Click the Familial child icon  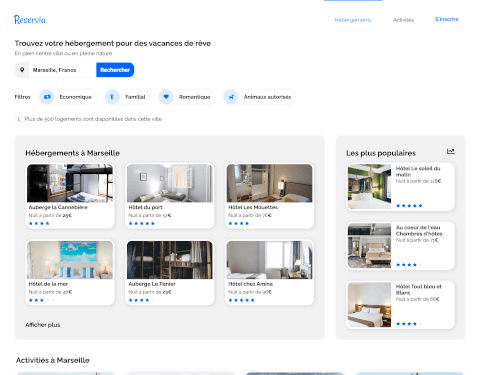[112, 97]
